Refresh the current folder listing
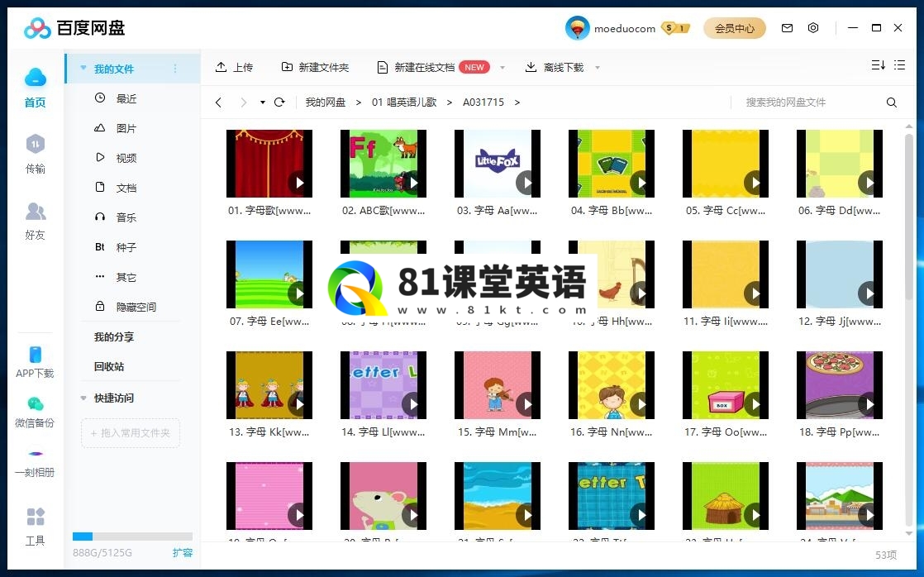 click(x=280, y=103)
